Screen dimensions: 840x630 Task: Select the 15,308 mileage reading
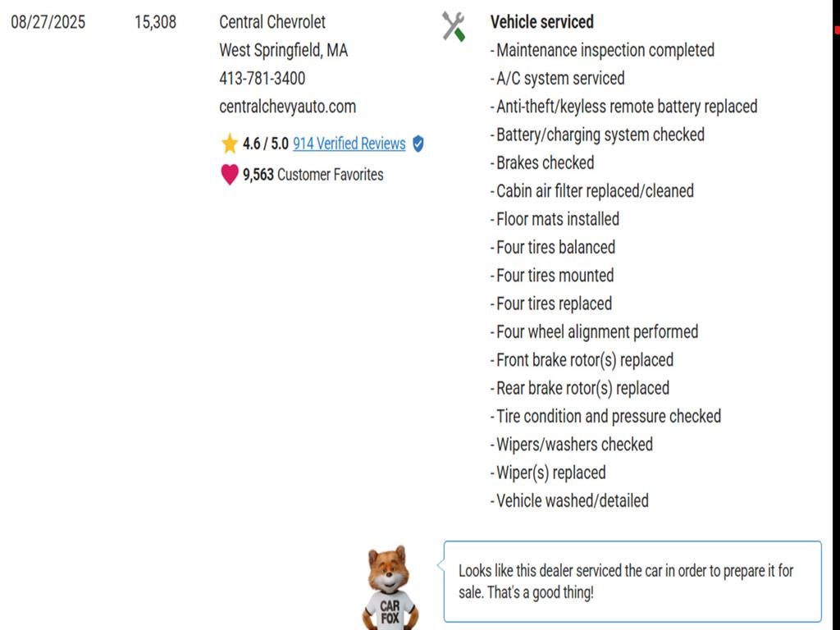pyautogui.click(x=156, y=22)
